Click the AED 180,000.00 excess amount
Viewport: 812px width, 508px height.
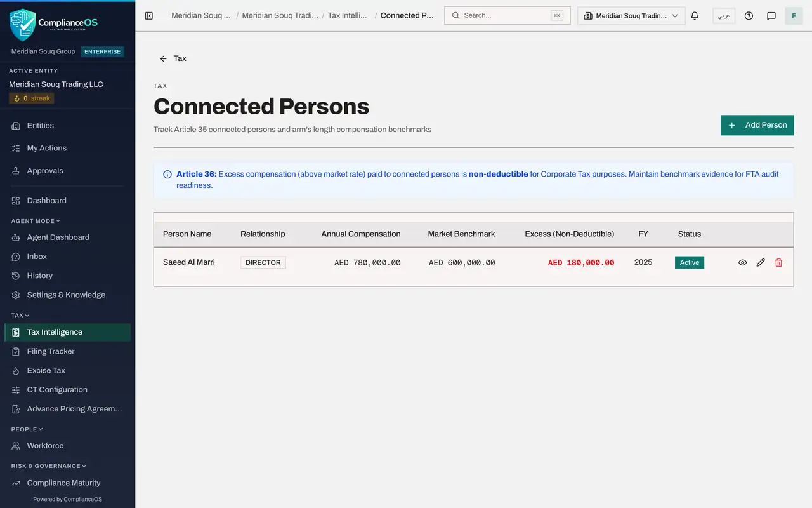pyautogui.click(x=581, y=263)
